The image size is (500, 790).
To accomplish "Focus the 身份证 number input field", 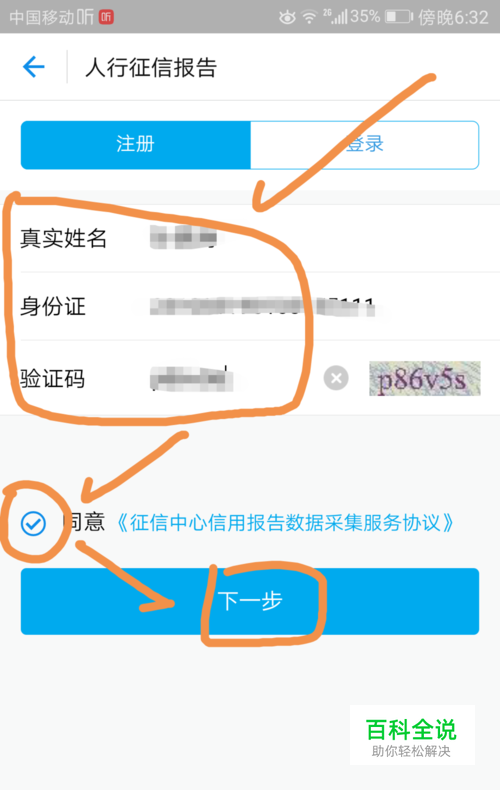I will [x=312, y=306].
